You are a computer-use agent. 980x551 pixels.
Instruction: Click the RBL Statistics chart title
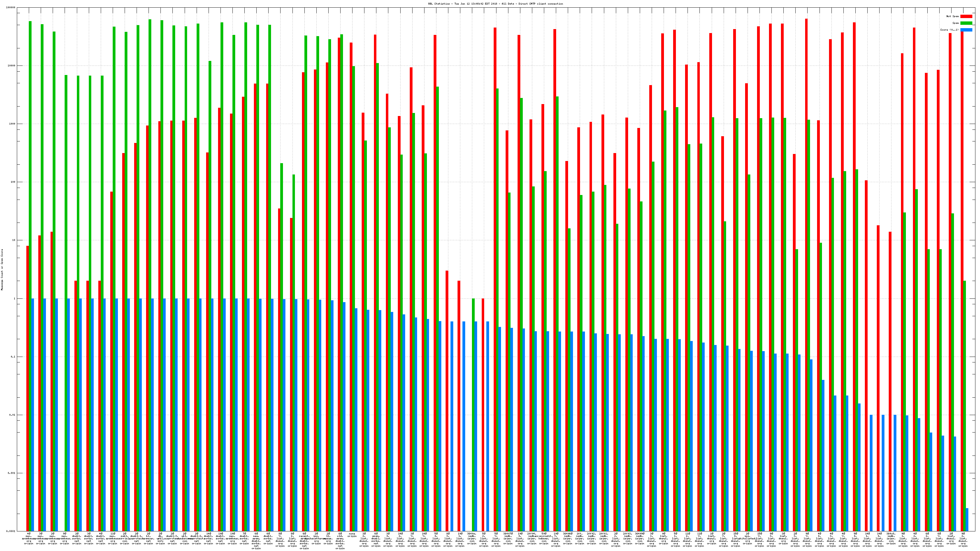(x=495, y=4)
